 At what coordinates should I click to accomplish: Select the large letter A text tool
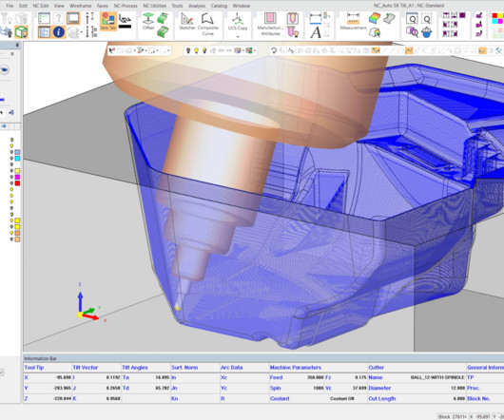316,32
